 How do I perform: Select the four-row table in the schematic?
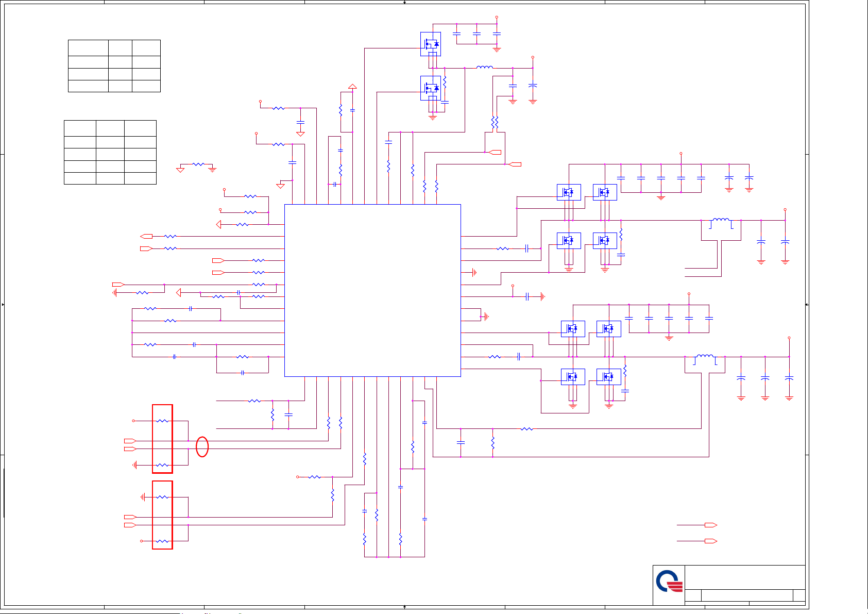[114, 66]
